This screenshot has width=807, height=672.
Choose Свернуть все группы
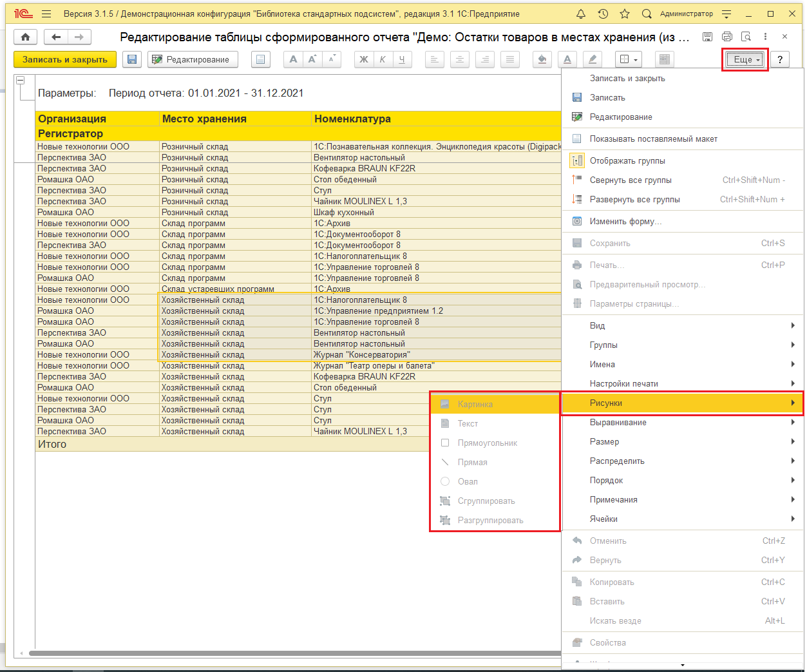(x=682, y=180)
